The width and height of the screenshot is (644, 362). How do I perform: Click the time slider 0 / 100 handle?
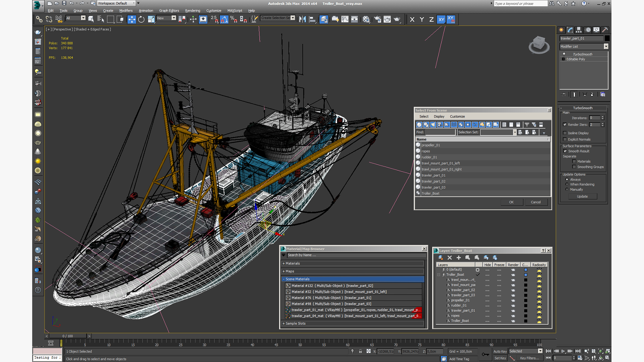pos(68,336)
